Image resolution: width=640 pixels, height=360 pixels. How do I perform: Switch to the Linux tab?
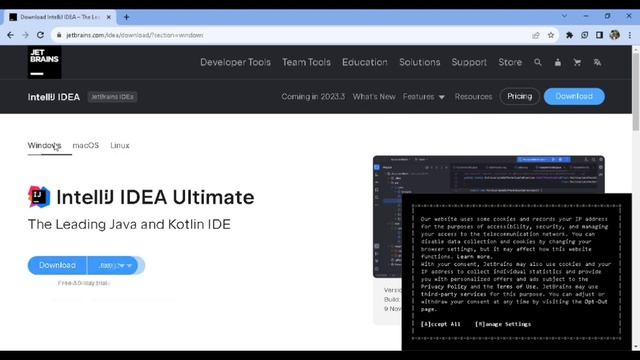(120, 145)
